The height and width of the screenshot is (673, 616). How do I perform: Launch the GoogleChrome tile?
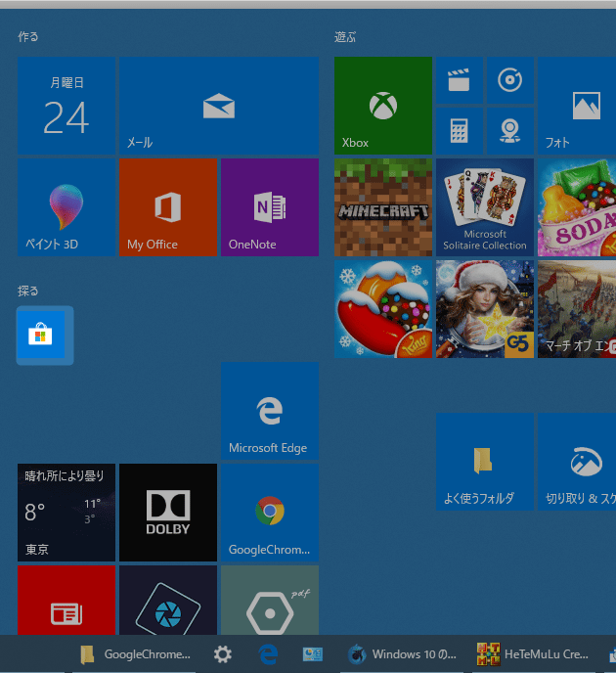click(x=270, y=513)
